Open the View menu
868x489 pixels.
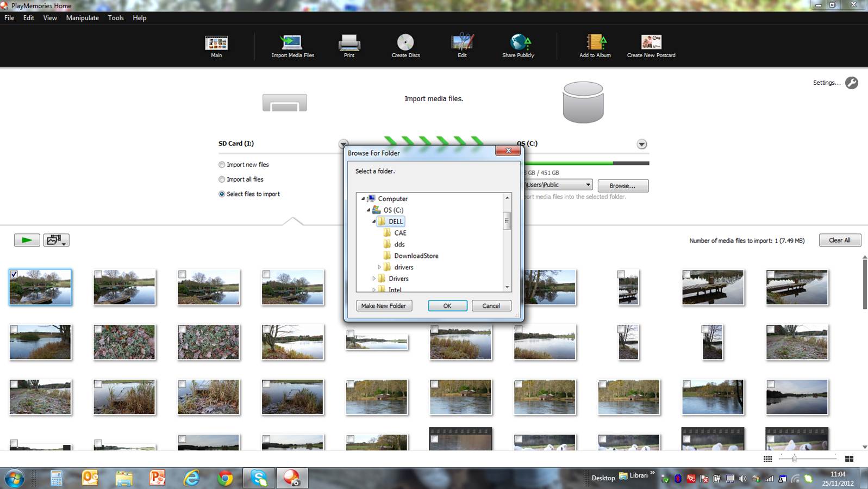point(50,18)
